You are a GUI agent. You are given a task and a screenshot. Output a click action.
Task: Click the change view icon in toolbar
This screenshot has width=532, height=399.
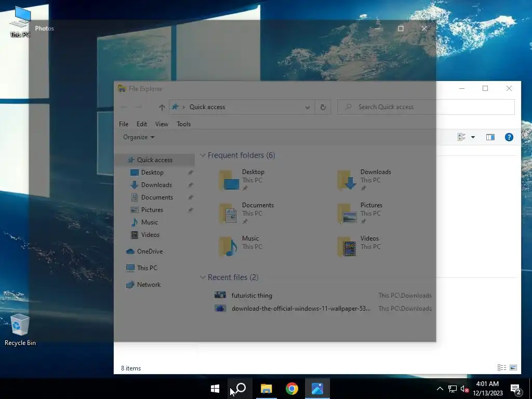point(462,137)
